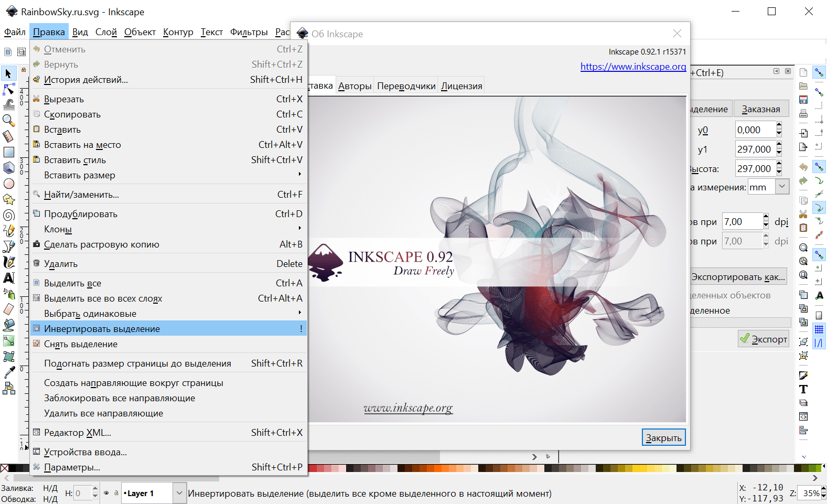
Task: Expand the Клоны submenu
Action: 168,229
